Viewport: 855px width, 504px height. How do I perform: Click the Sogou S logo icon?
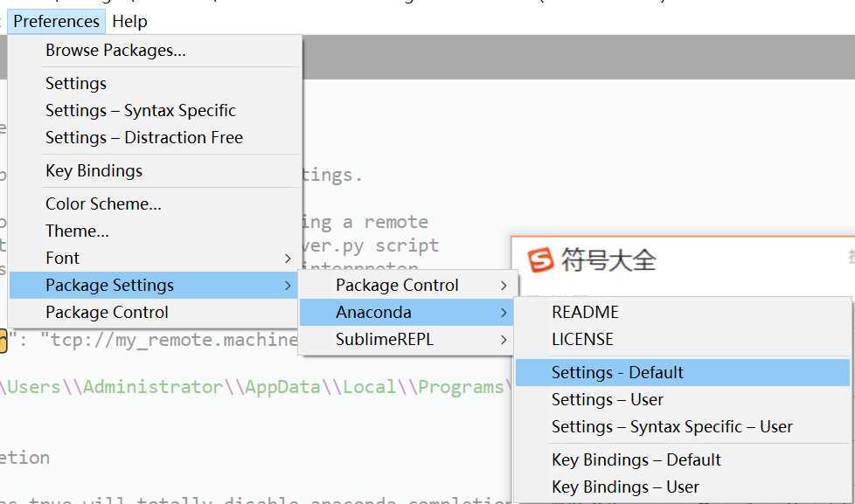540,259
